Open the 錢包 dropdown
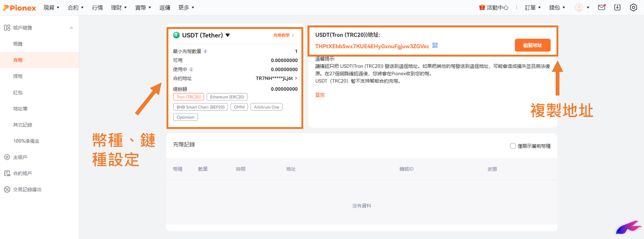The height and width of the screenshot is (239, 644). tap(557, 8)
